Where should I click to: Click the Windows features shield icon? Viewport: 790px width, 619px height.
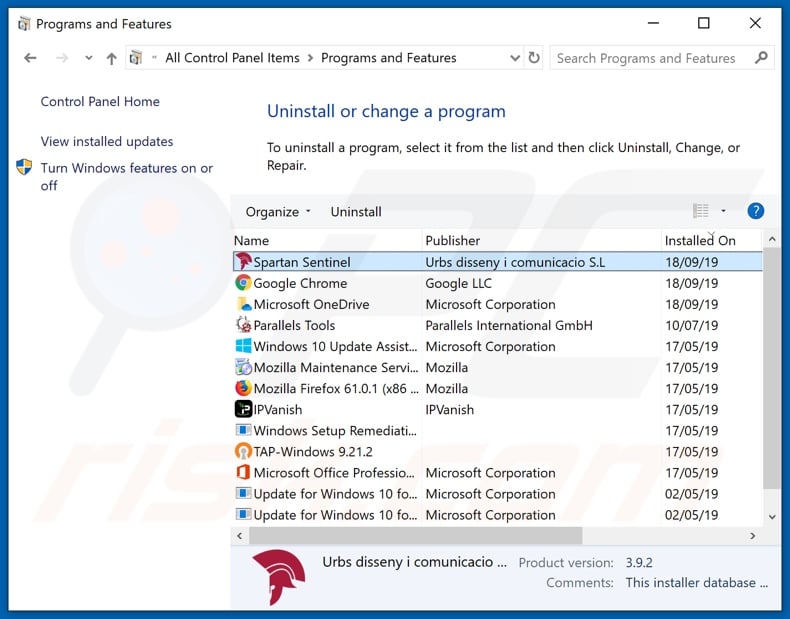(x=24, y=167)
